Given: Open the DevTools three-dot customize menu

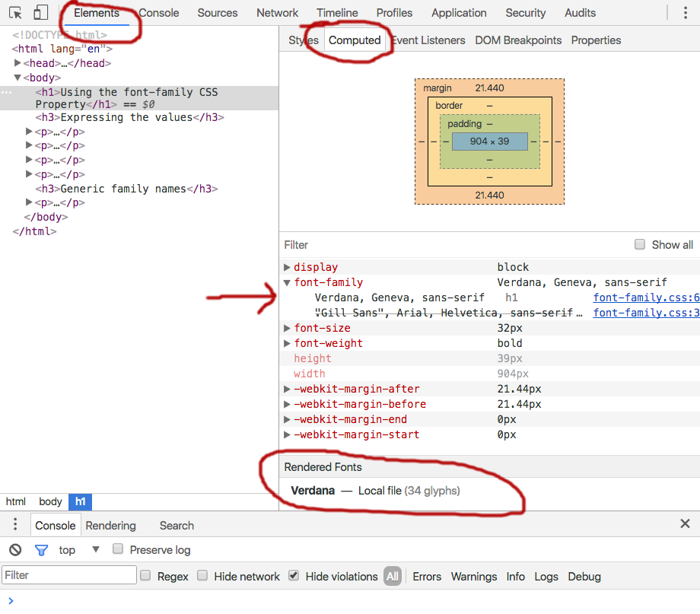Looking at the screenshot, I should tap(686, 13).
